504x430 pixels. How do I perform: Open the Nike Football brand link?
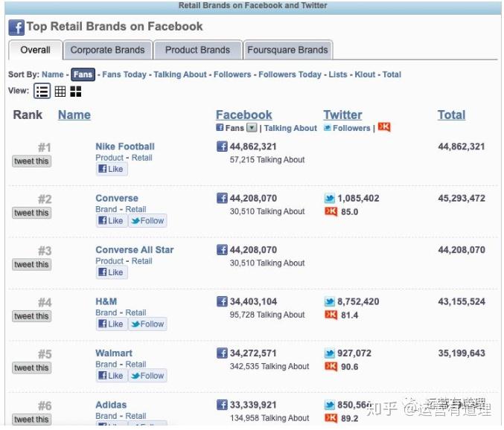(x=125, y=147)
